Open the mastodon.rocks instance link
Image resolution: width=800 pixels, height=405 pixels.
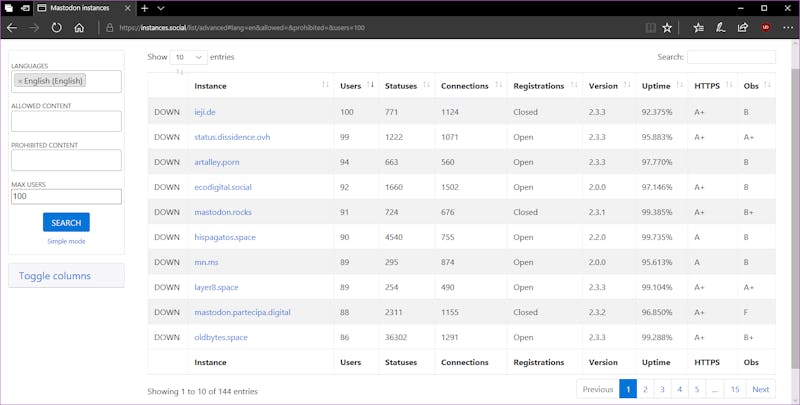pyautogui.click(x=222, y=212)
